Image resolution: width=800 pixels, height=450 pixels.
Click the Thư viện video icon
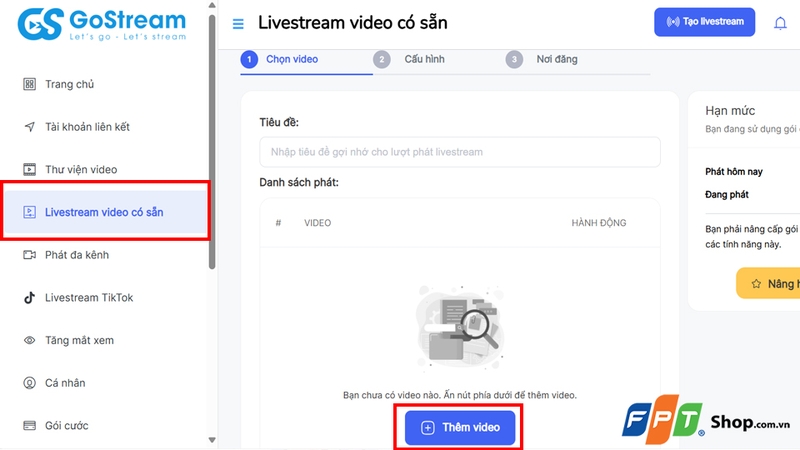pyautogui.click(x=30, y=169)
